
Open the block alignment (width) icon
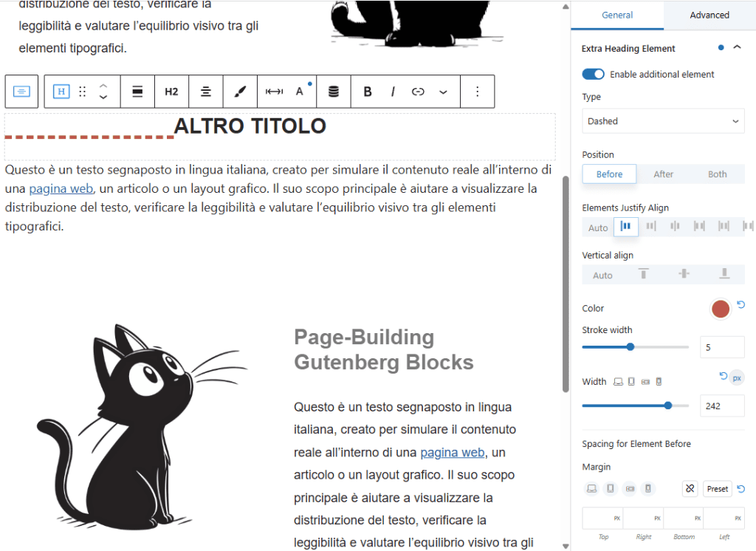(137, 91)
